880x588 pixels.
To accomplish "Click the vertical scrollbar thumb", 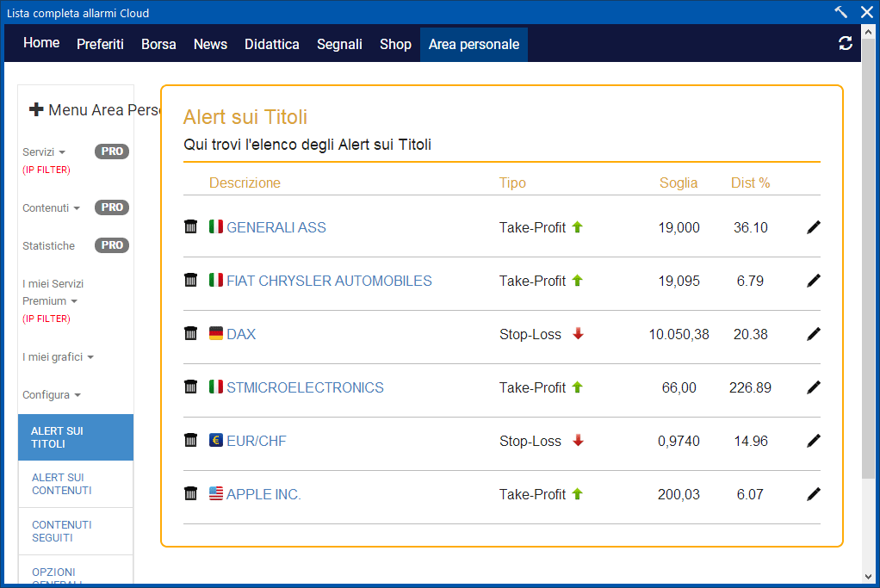I will [869, 259].
